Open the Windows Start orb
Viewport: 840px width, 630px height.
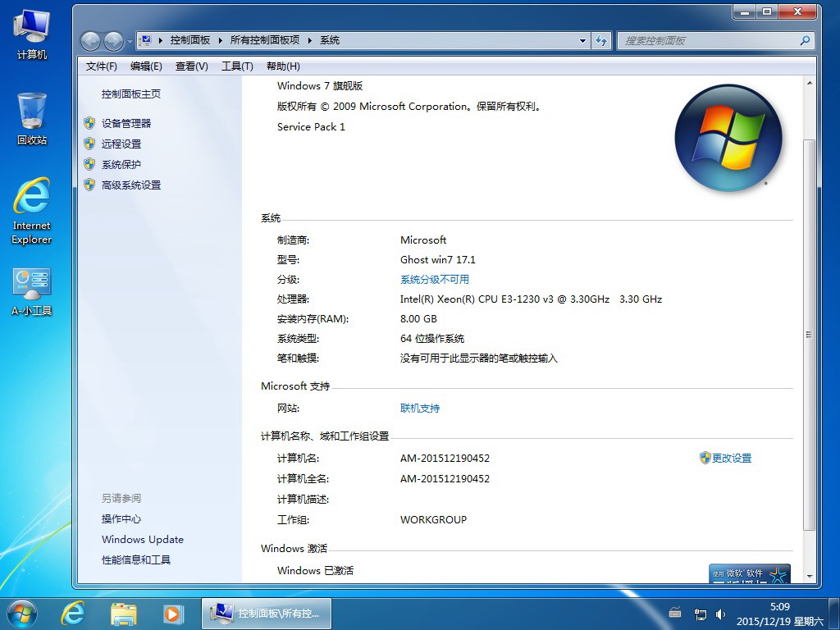pos(22,614)
